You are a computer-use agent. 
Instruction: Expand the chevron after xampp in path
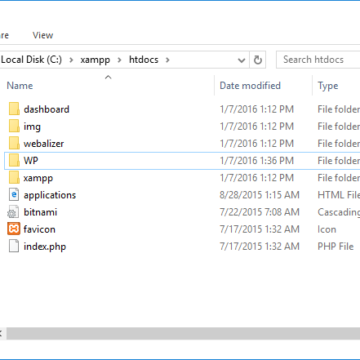(x=119, y=60)
